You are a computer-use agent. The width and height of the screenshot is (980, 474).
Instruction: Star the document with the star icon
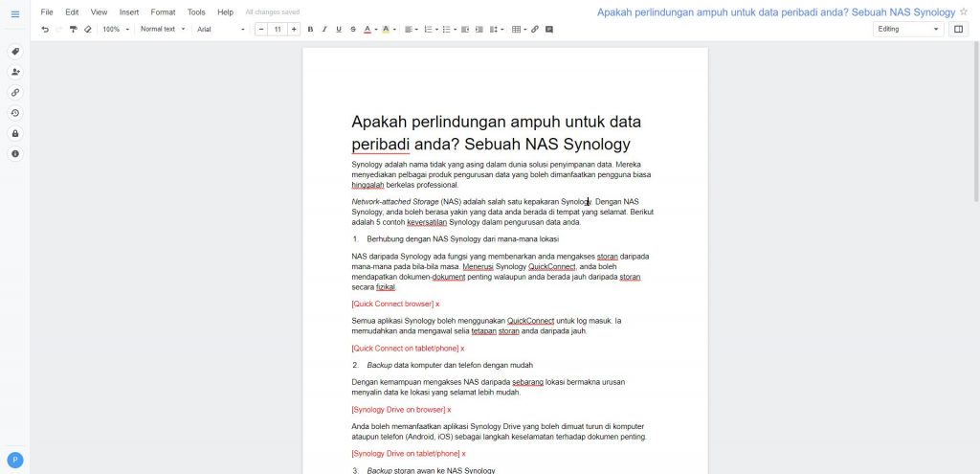[963, 11]
